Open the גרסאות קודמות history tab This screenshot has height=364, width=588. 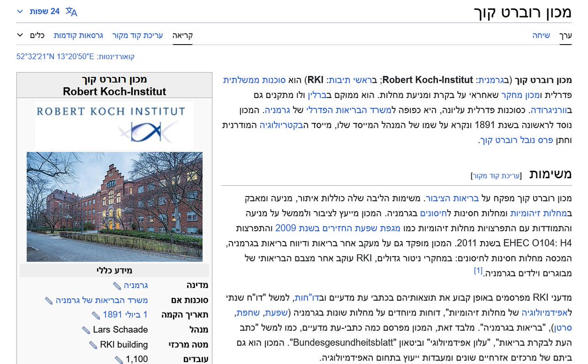tap(78, 35)
